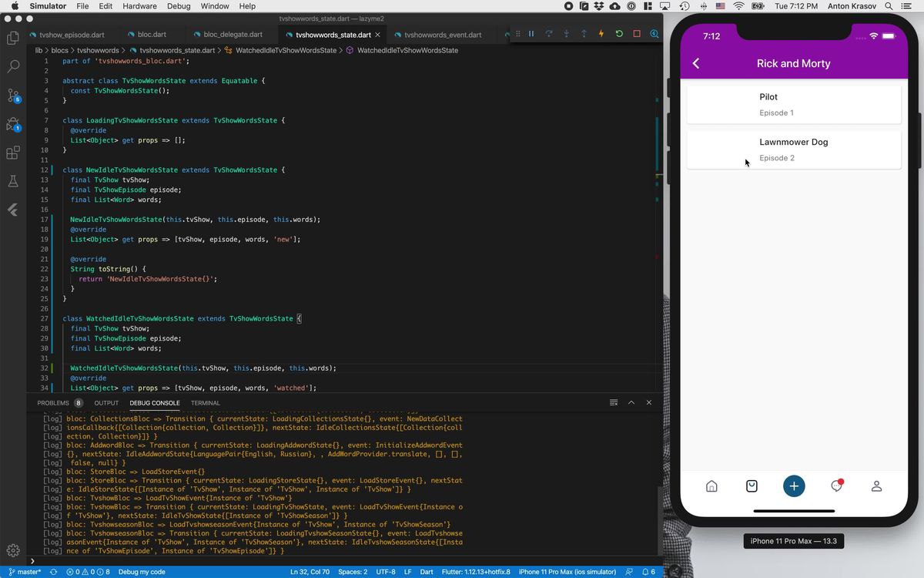The height and width of the screenshot is (578, 924).
Task: Trigger Hot Reload lightning icon
Action: (x=601, y=34)
